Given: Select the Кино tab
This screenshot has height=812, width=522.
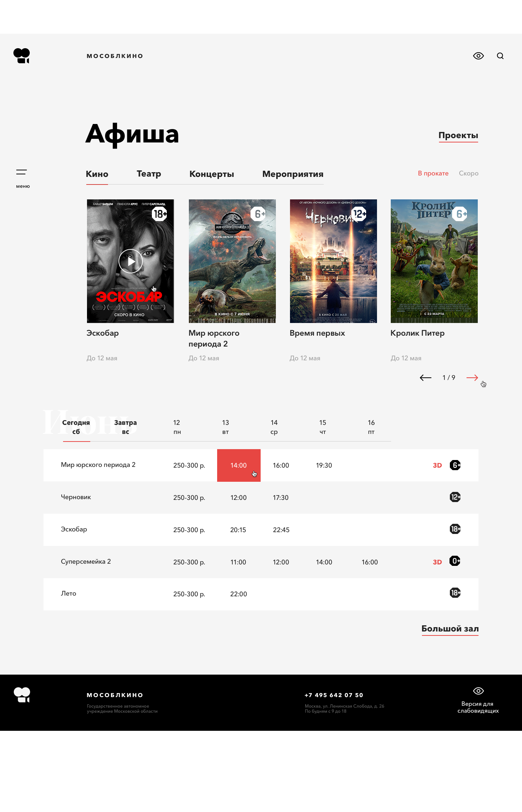Looking at the screenshot, I should [97, 174].
